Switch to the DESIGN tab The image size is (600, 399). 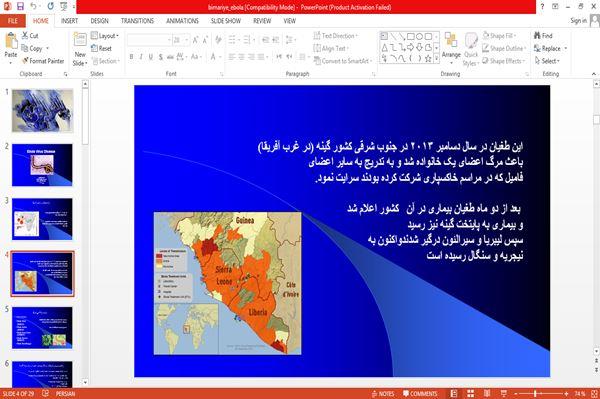[x=99, y=21]
